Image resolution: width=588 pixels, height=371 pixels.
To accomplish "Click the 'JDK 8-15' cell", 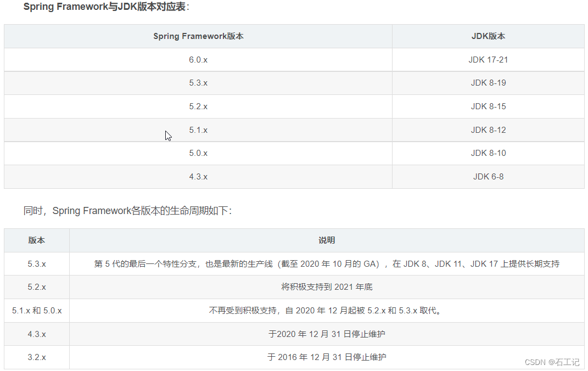I will point(488,107).
